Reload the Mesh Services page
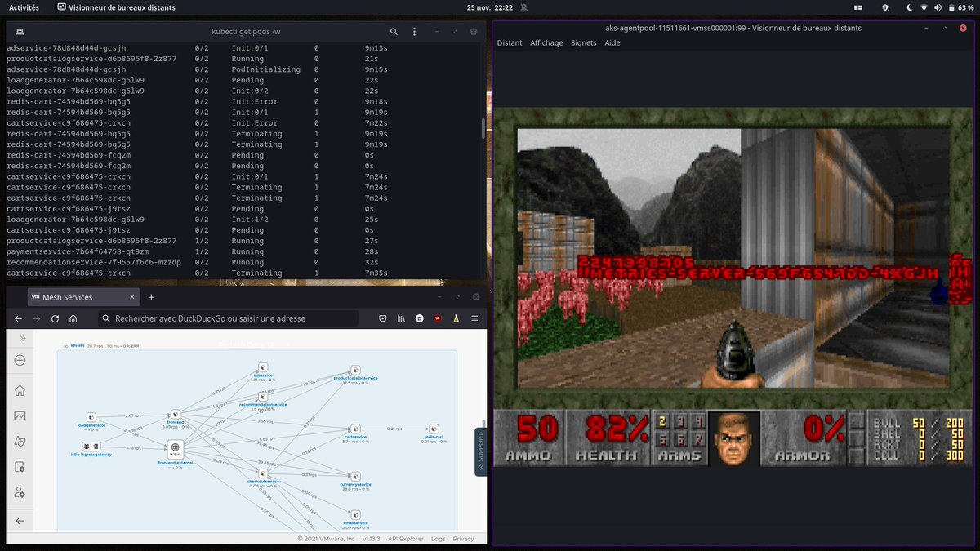980x551 pixels. click(x=55, y=318)
